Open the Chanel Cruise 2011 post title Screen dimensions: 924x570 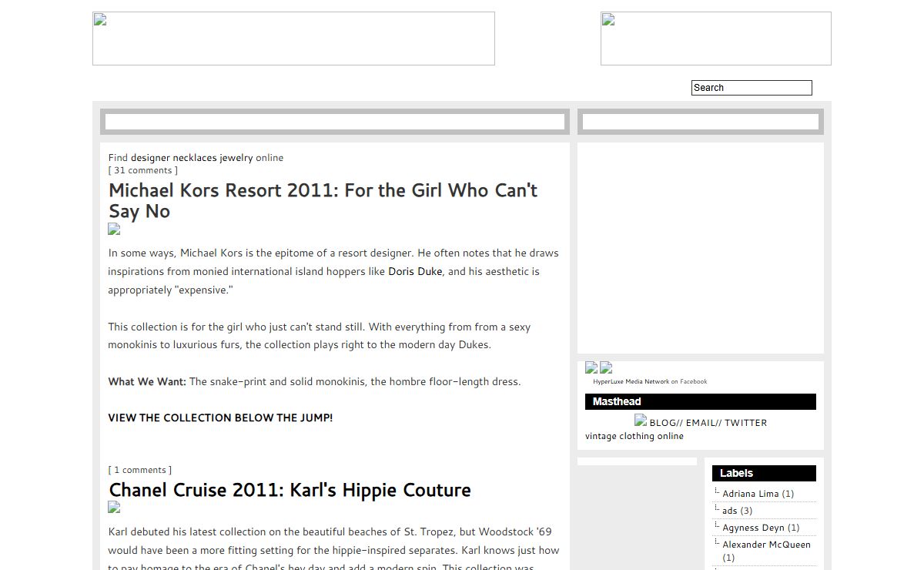pos(290,490)
